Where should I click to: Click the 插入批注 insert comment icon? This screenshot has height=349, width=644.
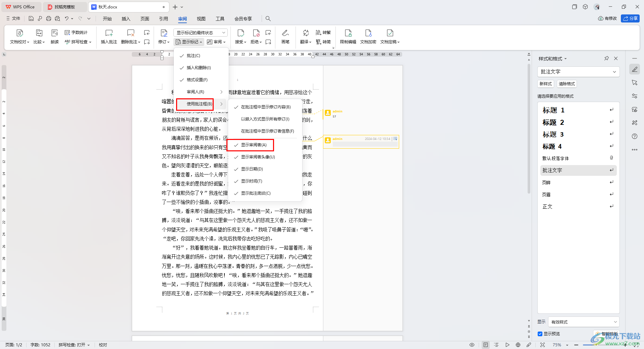point(109,33)
